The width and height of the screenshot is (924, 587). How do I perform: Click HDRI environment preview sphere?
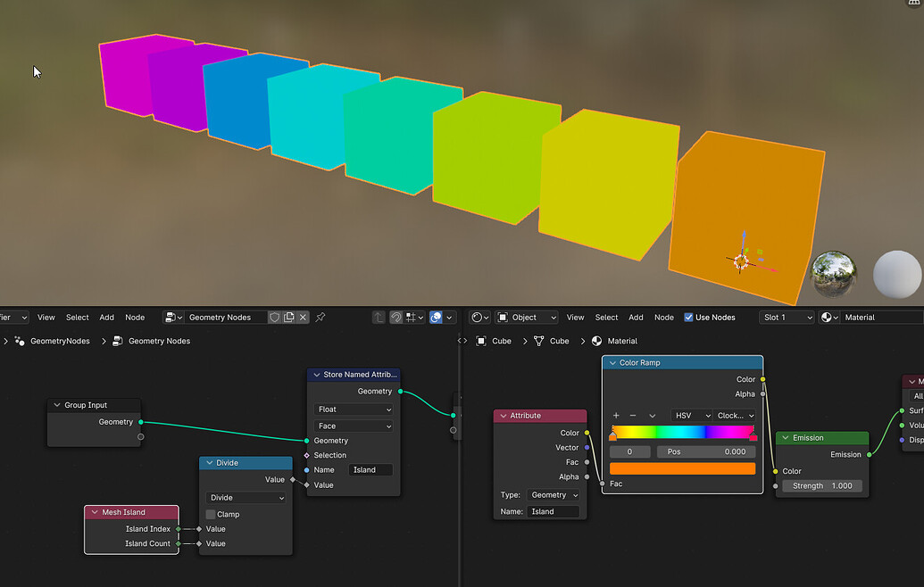pyautogui.click(x=834, y=275)
